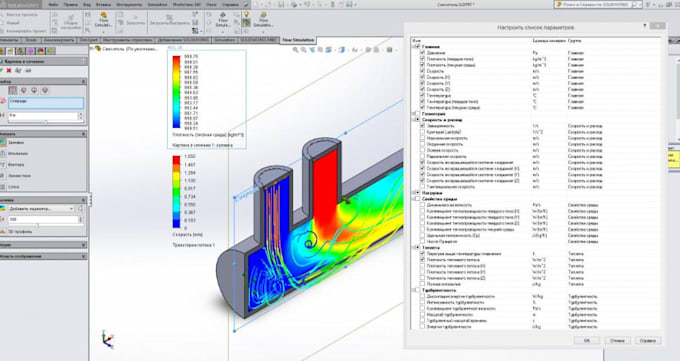This screenshot has height=361, width=680.
Task: Click the offset distance input field
Action: point(43,115)
